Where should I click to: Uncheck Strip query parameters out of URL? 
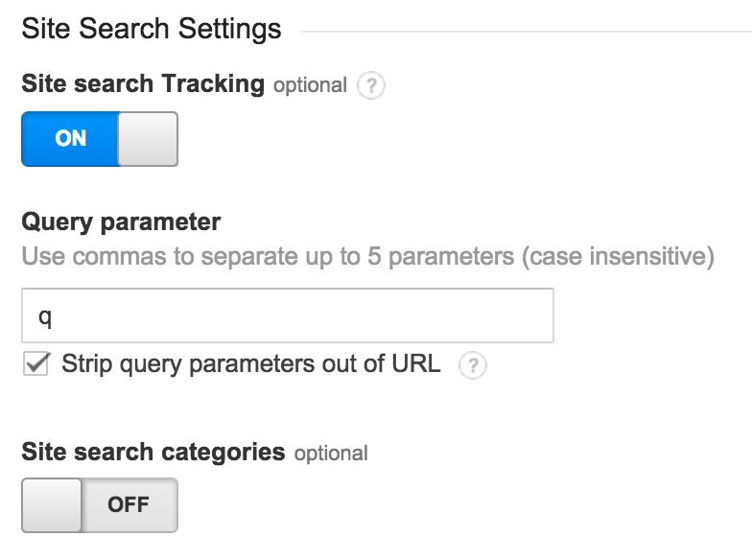pos(36,364)
